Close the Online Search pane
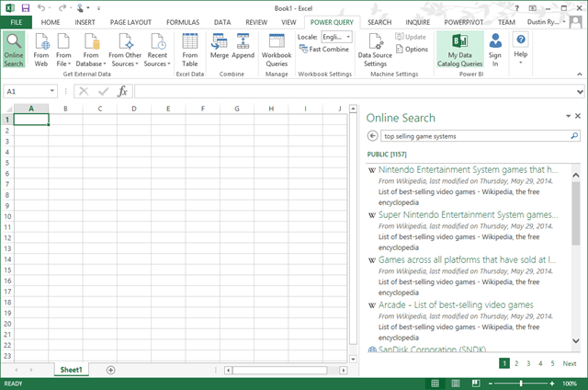This screenshot has height=390, width=588. (x=578, y=116)
